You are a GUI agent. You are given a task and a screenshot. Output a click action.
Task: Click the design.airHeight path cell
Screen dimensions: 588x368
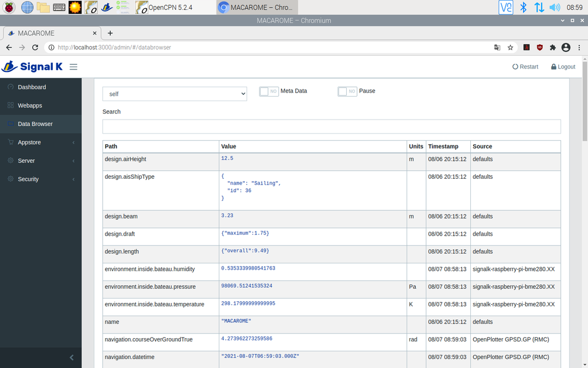161,162
